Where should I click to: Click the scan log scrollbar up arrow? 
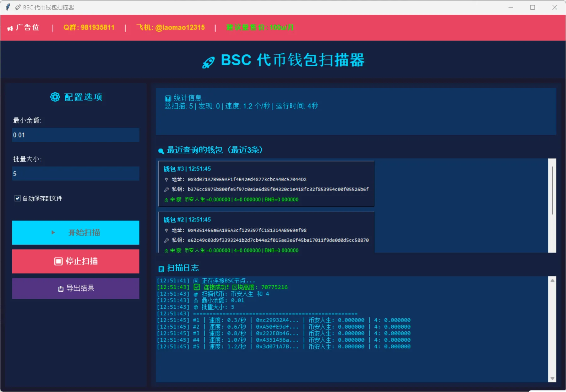(x=552, y=280)
